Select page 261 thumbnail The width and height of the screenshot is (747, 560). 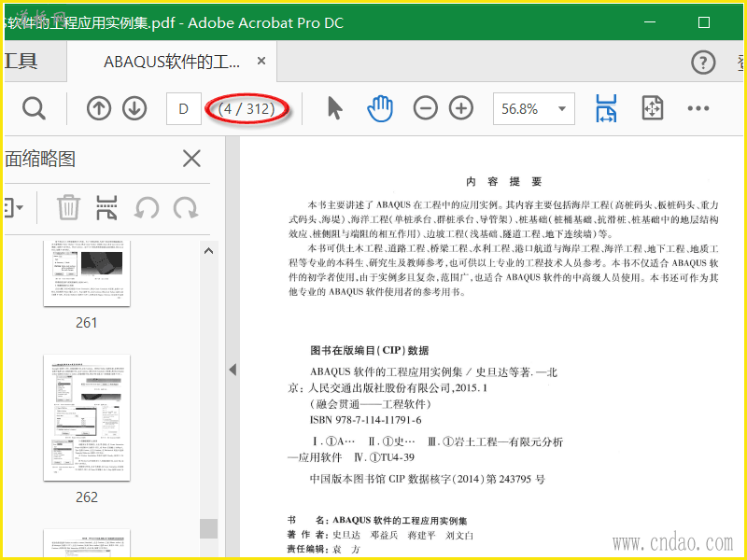[87, 273]
